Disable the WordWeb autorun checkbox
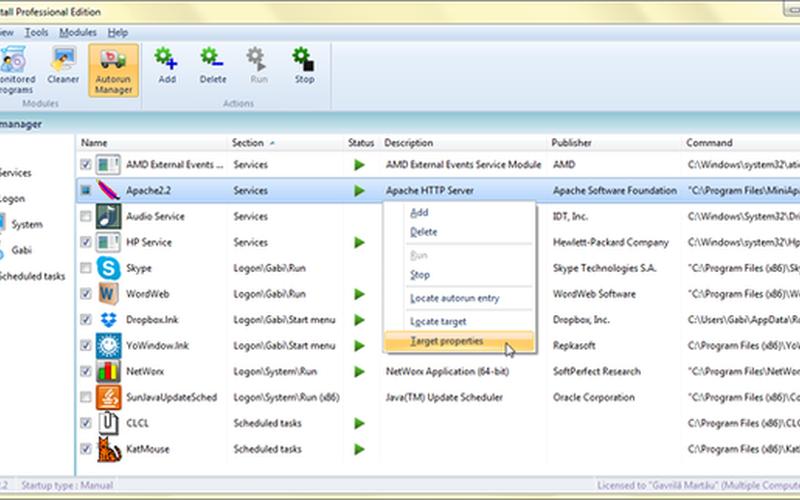The image size is (800, 500). pyautogui.click(x=86, y=294)
